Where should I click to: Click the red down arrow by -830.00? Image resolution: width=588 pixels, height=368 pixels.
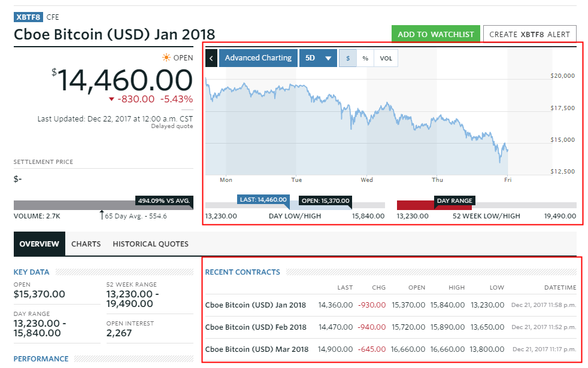(x=111, y=99)
